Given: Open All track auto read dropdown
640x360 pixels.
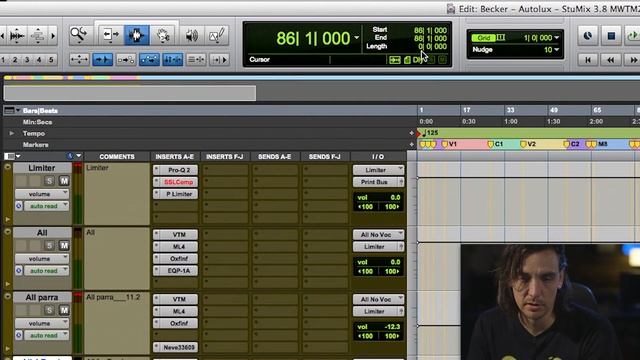Looking at the screenshot, I should [47, 271].
